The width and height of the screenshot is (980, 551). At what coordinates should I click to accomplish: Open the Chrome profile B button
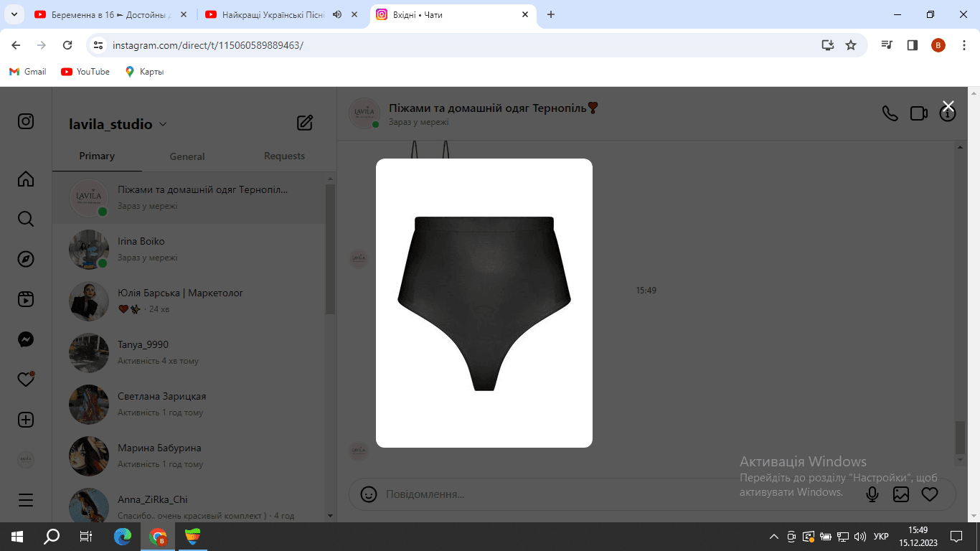coord(938,45)
